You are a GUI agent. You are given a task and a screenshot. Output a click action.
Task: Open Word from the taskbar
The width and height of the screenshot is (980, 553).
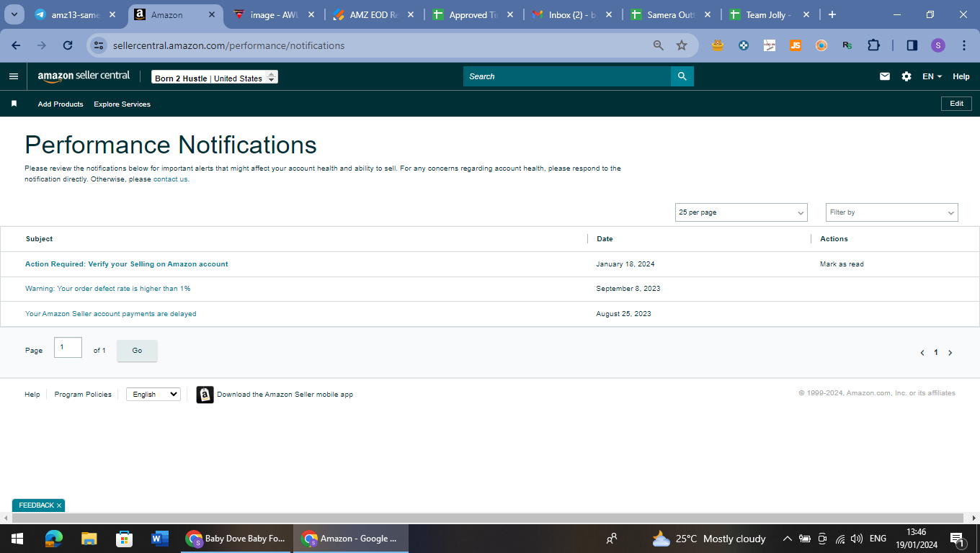click(x=160, y=539)
